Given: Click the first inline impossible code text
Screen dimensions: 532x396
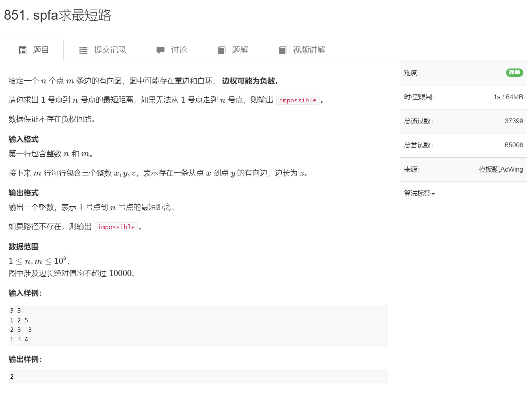Looking at the screenshot, I should [x=298, y=100].
